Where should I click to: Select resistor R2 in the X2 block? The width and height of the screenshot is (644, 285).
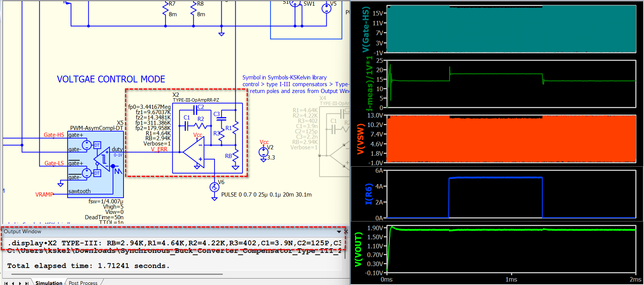coord(201,126)
